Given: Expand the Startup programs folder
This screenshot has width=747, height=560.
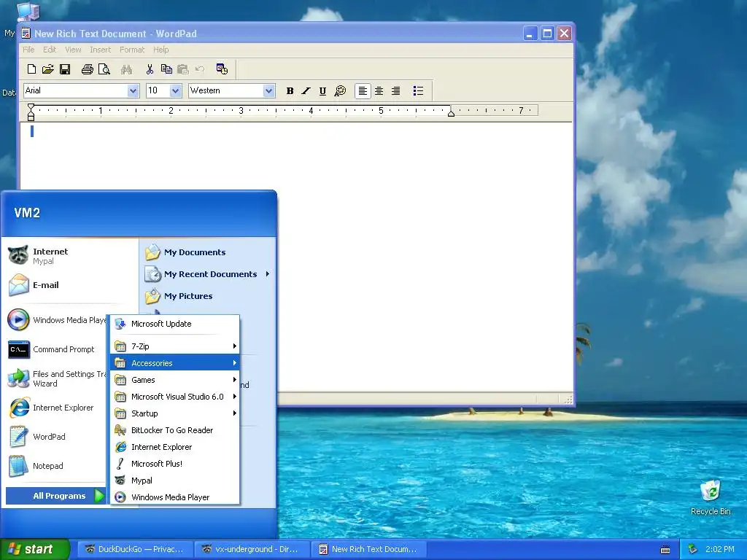Looking at the screenshot, I should (175, 413).
